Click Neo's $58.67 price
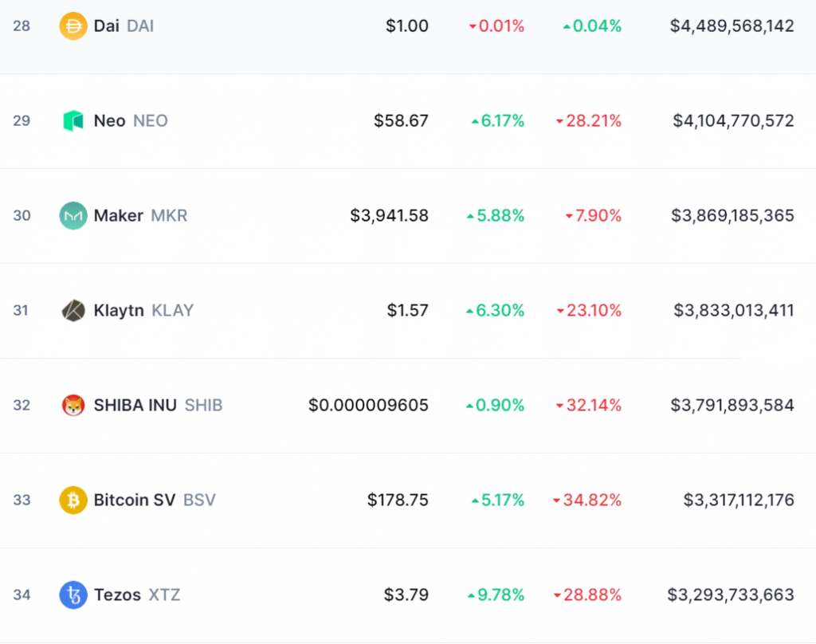The height and width of the screenshot is (644, 816). pyautogui.click(x=402, y=121)
